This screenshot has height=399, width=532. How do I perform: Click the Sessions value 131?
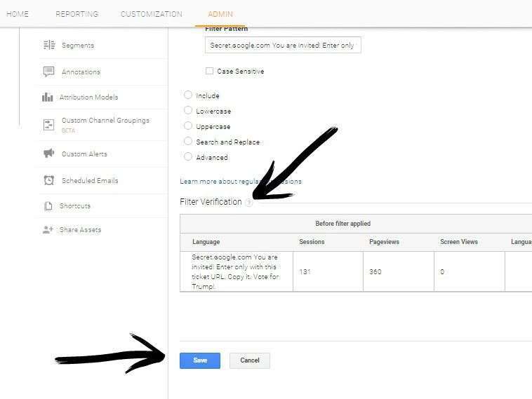(x=305, y=272)
